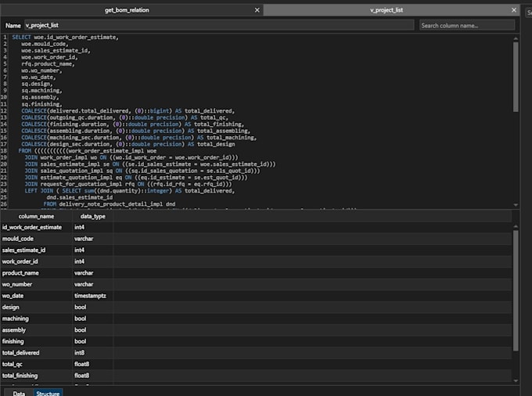Image resolution: width=532 pixels, height=396 pixels.
Task: Sort by column_name header
Action: (36, 216)
